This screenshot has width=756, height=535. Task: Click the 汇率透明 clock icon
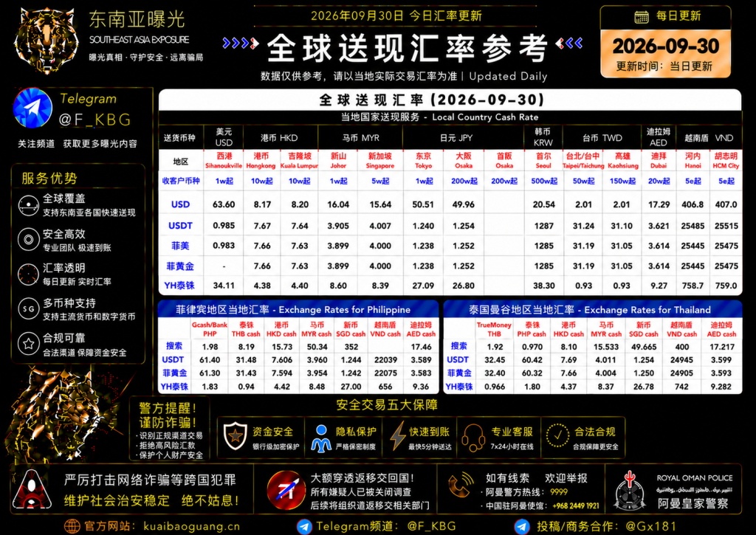tap(29, 275)
